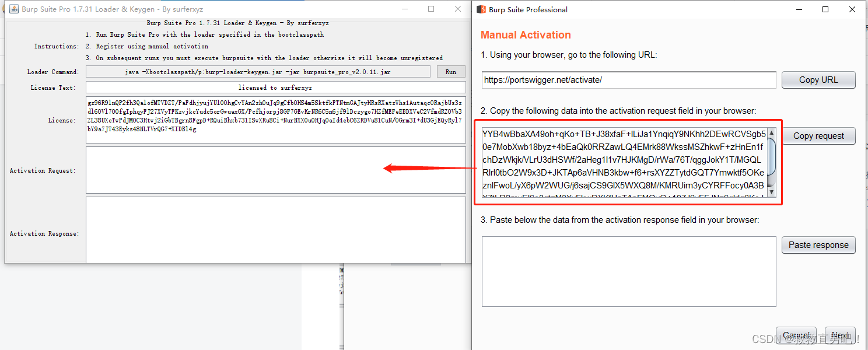Click the activation request scrollbar thumb
Screen dimensions: 868x350
coord(771,156)
